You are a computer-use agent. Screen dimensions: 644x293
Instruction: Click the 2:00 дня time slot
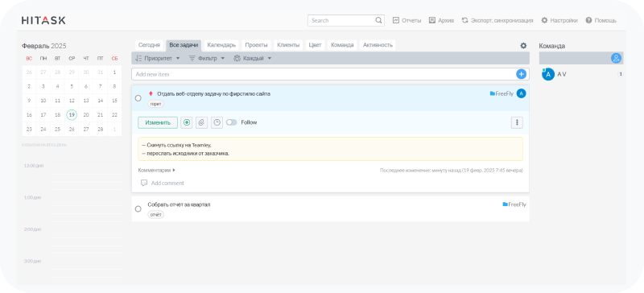87,229
